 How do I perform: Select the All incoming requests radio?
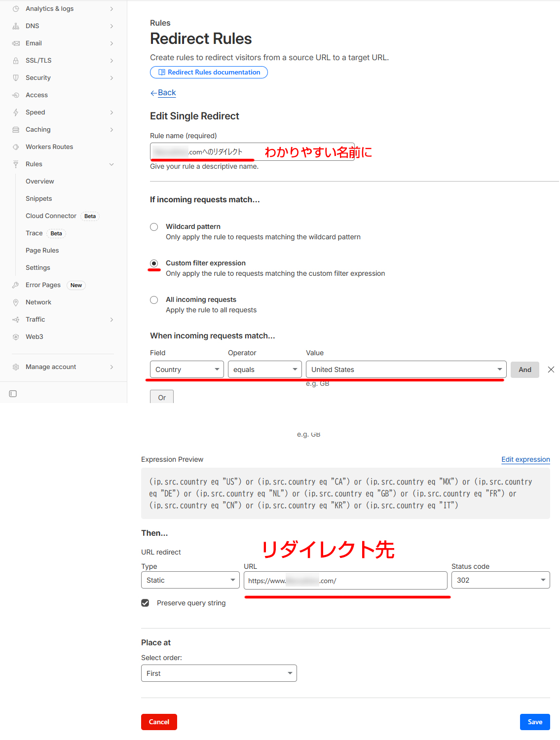[154, 300]
